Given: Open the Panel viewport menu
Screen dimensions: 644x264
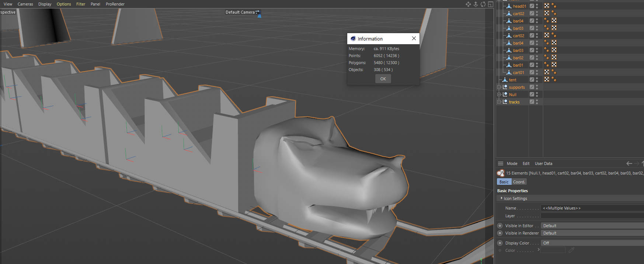Looking at the screenshot, I should [95, 4].
